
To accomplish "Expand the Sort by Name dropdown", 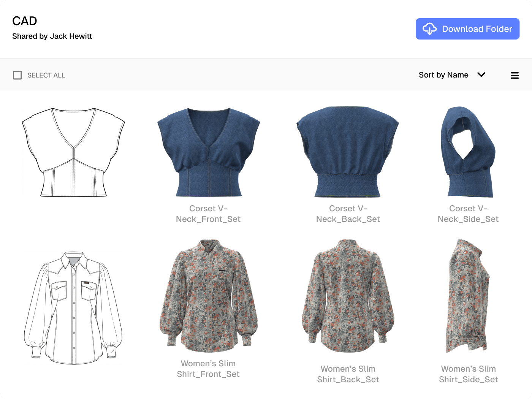I will coord(443,75).
